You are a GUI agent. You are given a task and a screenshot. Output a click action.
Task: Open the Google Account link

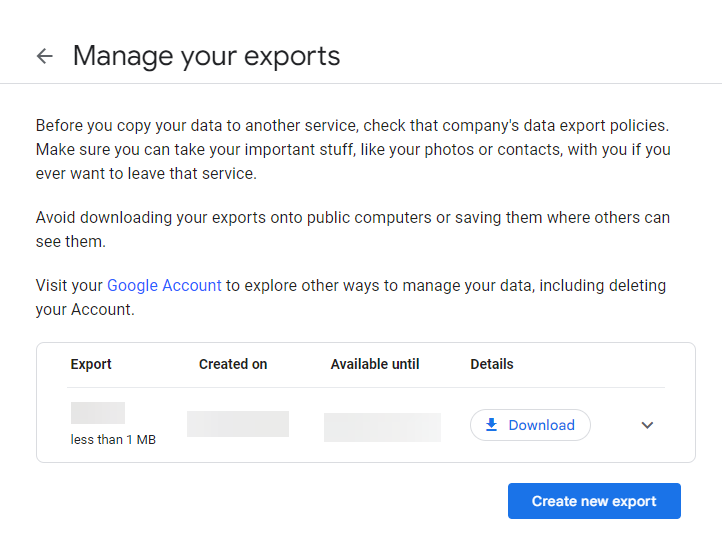click(x=164, y=285)
